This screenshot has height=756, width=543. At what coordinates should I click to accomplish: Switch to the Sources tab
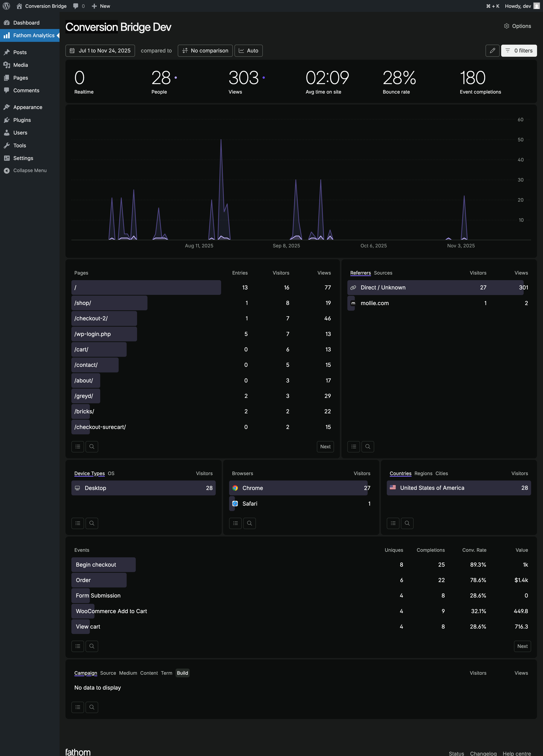pos(383,273)
